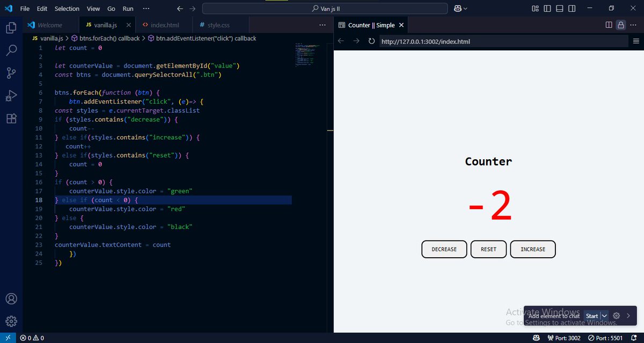The width and height of the screenshot is (644, 343).
Task: Open the Extensions view
Action: coord(11,118)
